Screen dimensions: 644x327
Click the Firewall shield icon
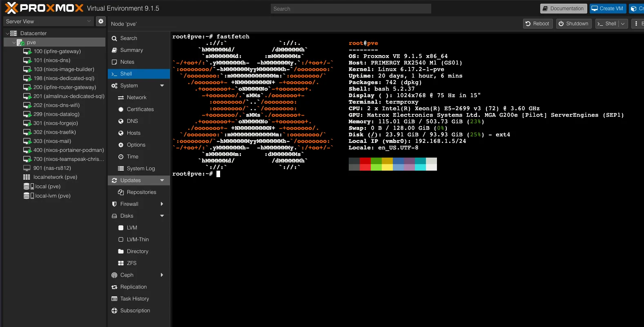coord(114,204)
